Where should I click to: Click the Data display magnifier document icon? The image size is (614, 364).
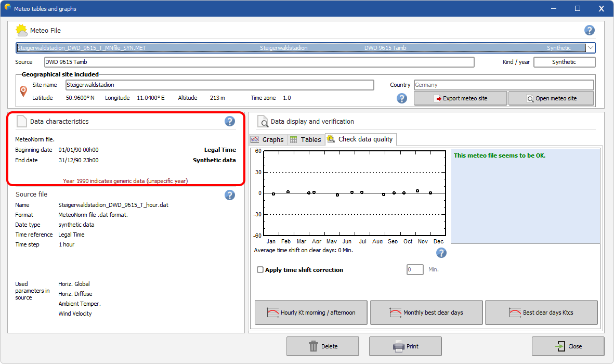point(263,122)
